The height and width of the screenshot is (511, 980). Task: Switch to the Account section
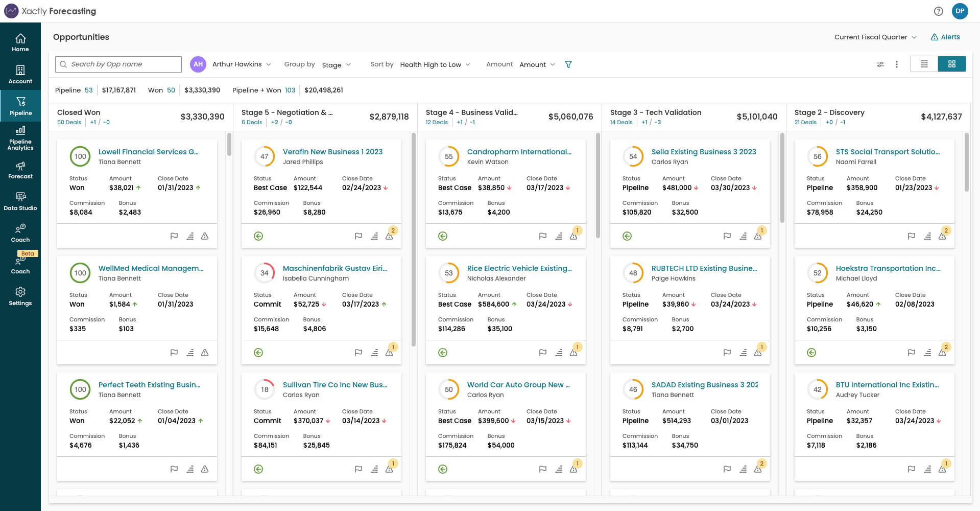pyautogui.click(x=20, y=74)
